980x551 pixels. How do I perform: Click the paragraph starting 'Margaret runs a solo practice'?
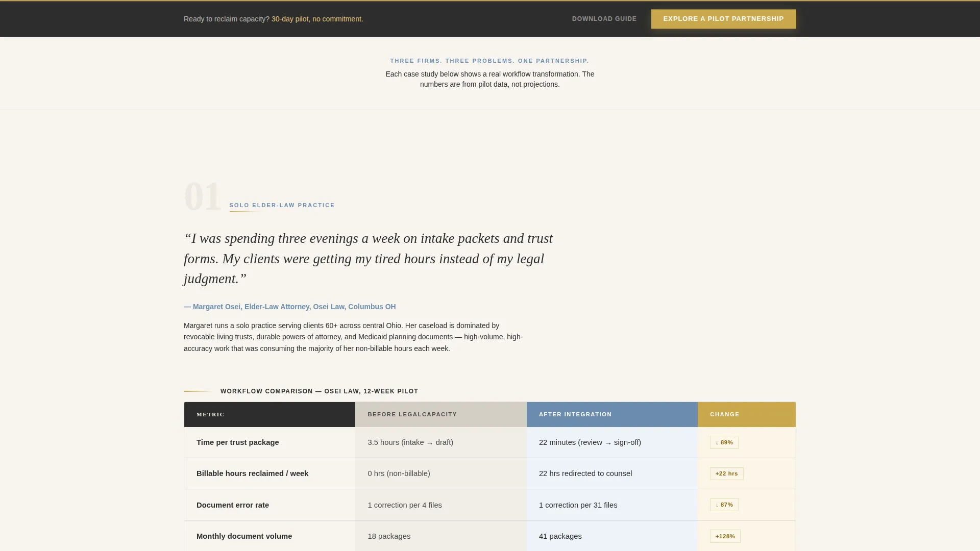coord(353,337)
